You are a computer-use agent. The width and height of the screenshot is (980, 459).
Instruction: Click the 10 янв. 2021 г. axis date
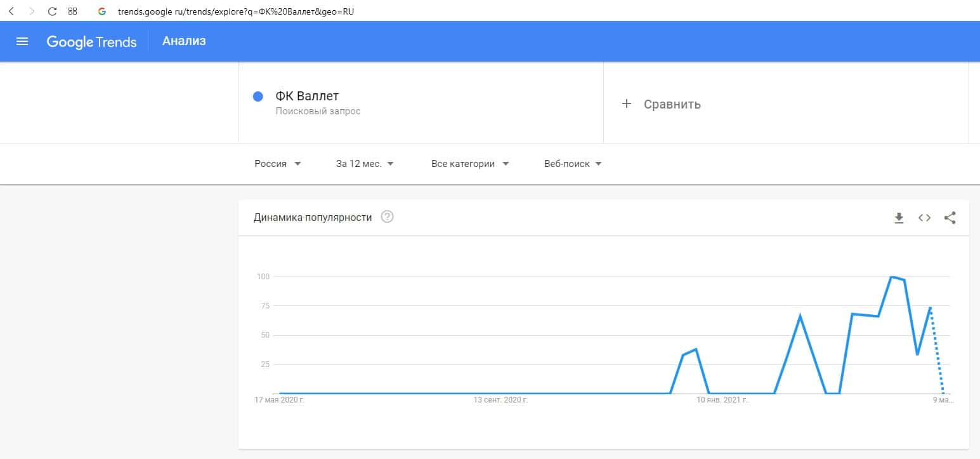point(722,401)
